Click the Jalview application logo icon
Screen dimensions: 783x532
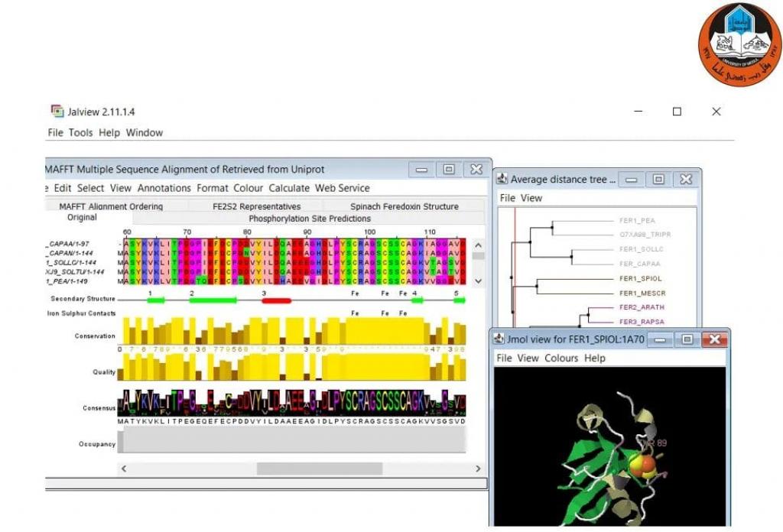coord(57,112)
